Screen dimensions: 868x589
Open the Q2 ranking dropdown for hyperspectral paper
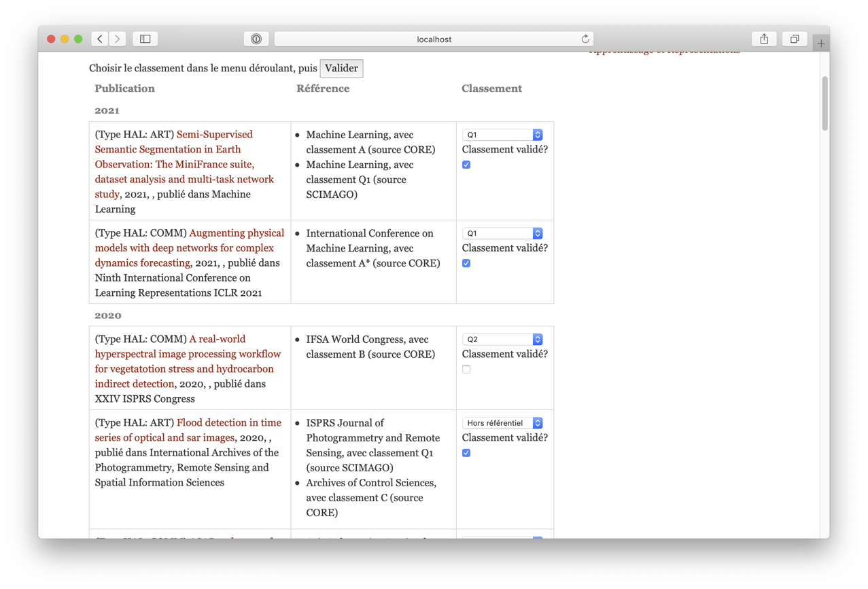[x=502, y=339]
